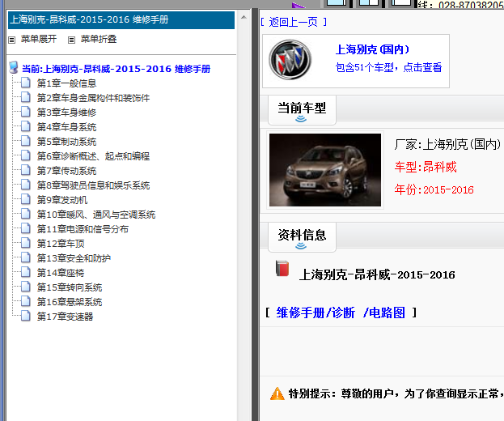Click page icon for 第9章发动机
The image size is (504, 421).
click(x=26, y=199)
